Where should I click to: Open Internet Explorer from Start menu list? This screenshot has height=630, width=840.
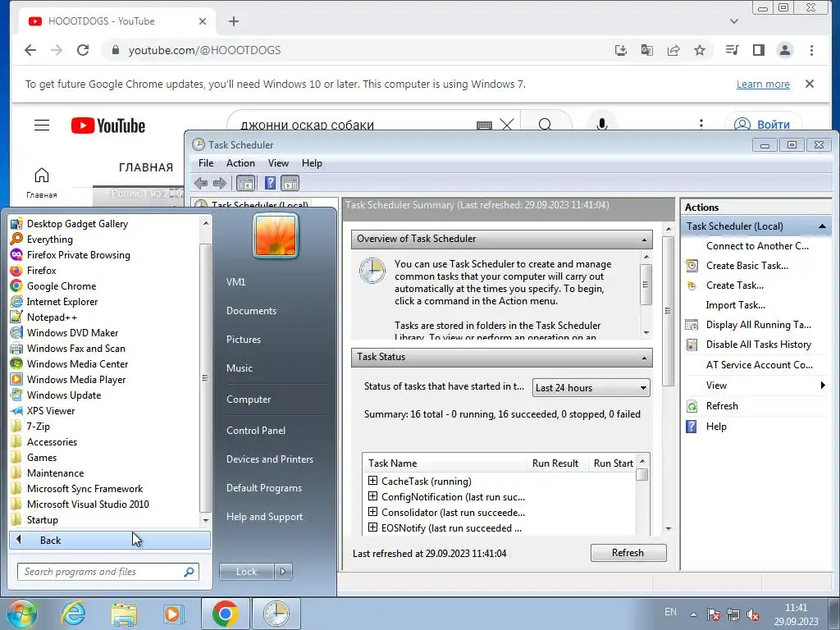[62, 302]
